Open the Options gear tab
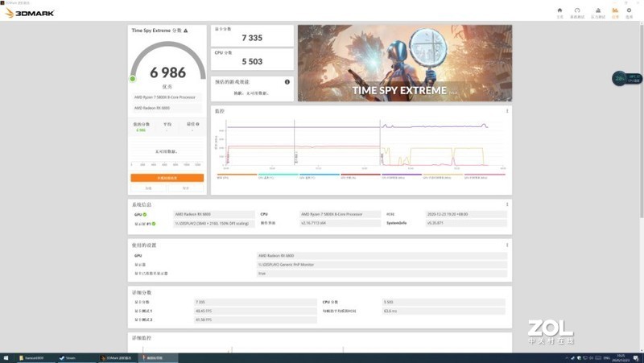Image resolution: width=644 pixels, height=363 pixels. coord(629,13)
